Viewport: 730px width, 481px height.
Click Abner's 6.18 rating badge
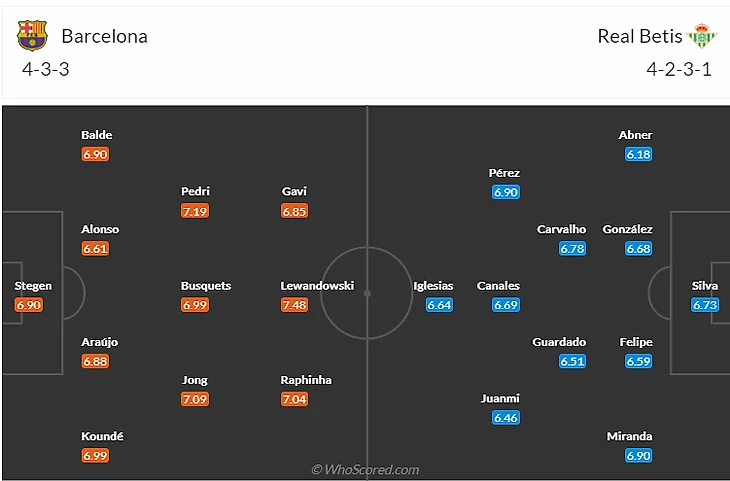[638, 154]
